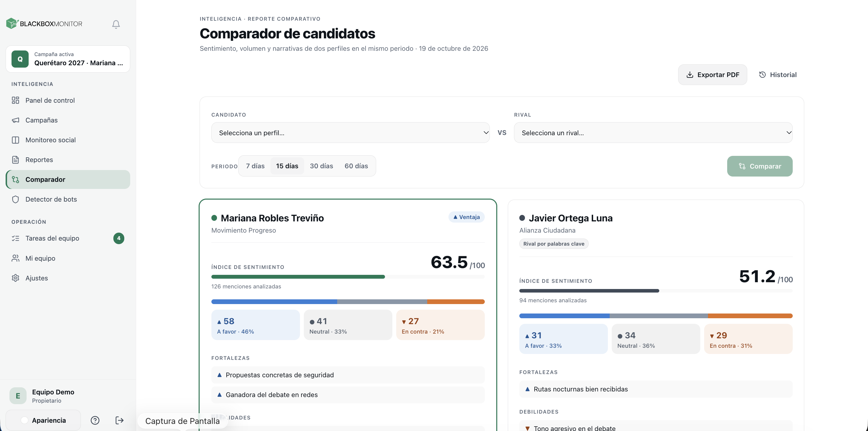The width and height of the screenshot is (868, 431).
Task: Click Mariana Robles Treviño's name
Action: click(272, 218)
